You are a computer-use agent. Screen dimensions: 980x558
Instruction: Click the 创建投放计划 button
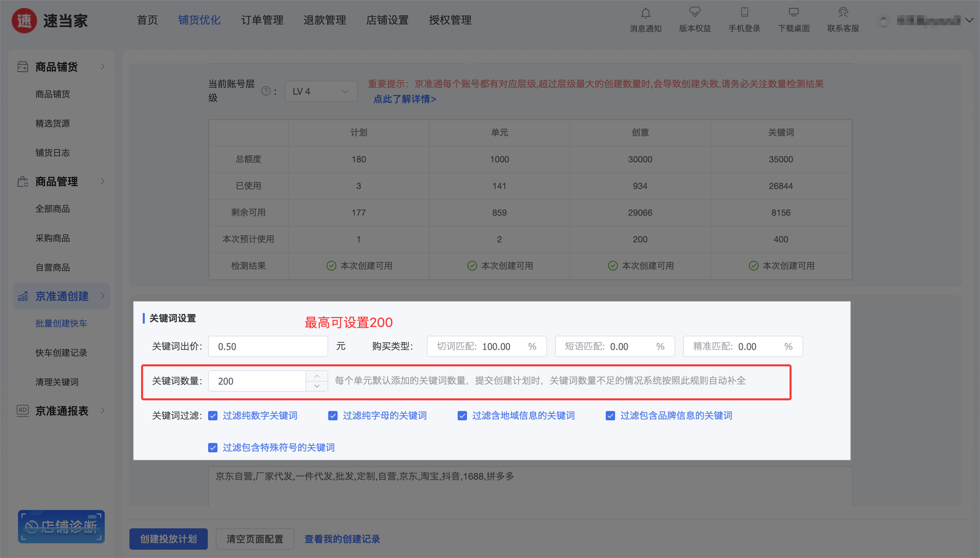click(168, 539)
